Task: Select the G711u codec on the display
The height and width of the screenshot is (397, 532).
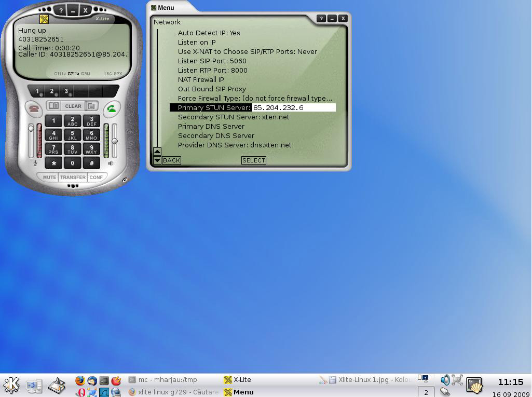Action: coord(60,74)
